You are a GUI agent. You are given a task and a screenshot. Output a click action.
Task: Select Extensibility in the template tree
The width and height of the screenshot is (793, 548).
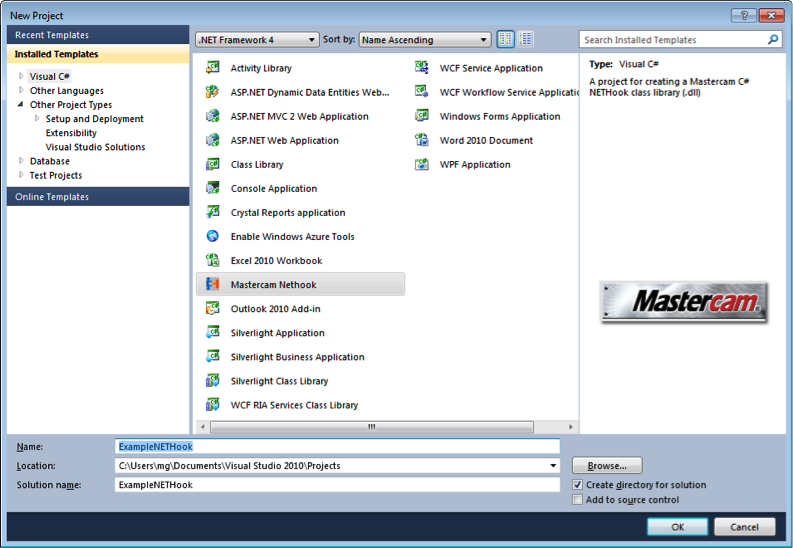[71, 133]
